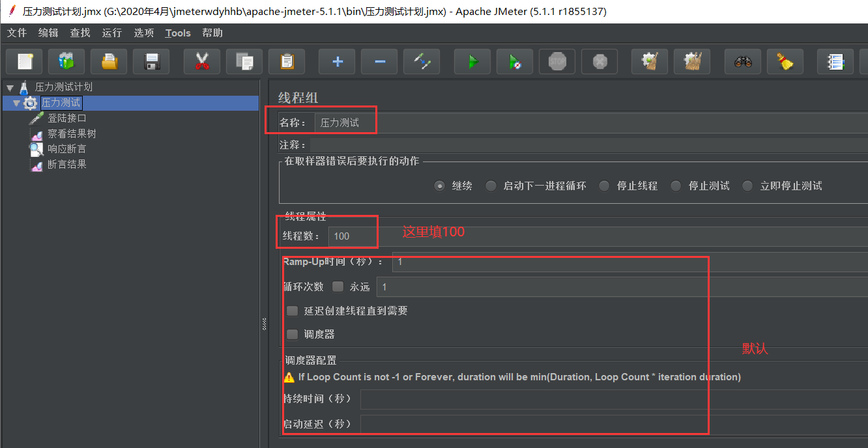Clear all results with double broom icon
Image resolution: width=868 pixels, height=448 pixels.
(x=692, y=62)
